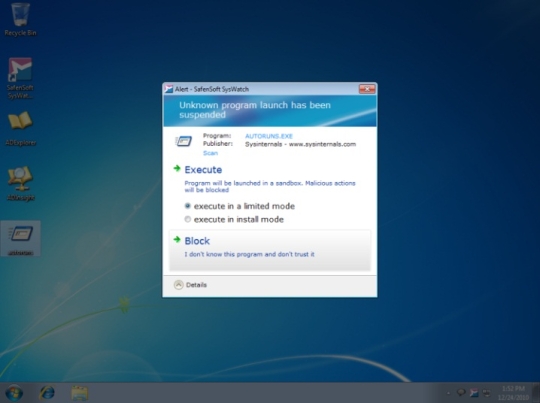Click the network tray icon
540x403 pixels.
[x=486, y=393]
